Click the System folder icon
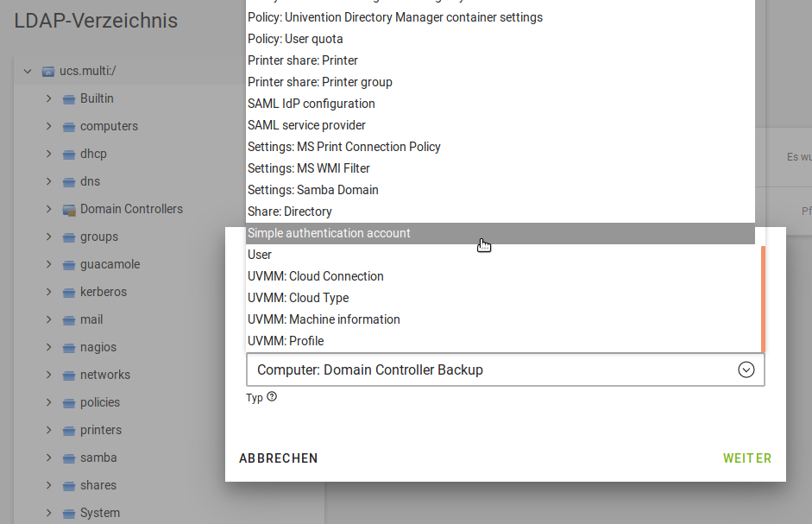Viewport: 812px width, 524px height. click(x=69, y=514)
